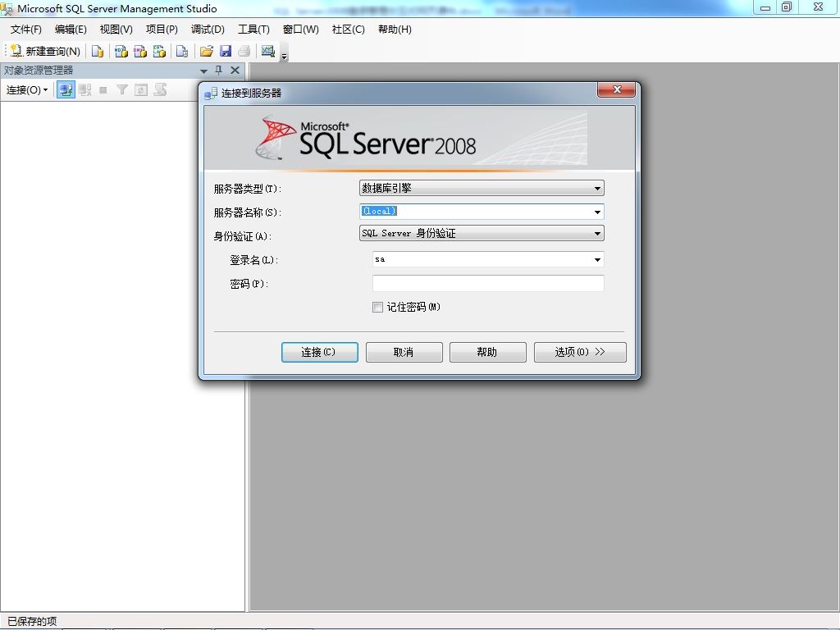The height and width of the screenshot is (630, 840).
Task: Expand the 登录名 dropdown arrow
Action: tap(597, 260)
